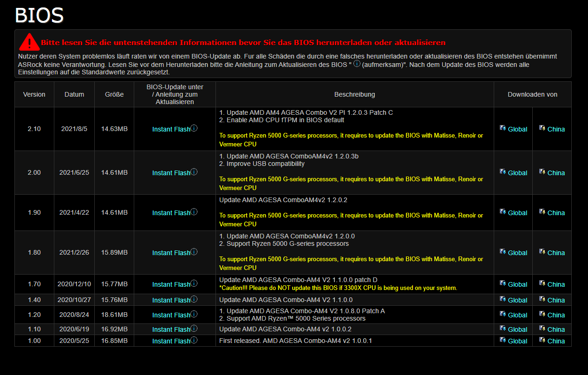Click 'Enable AMD CPU fTPM' description line
Viewport: 588px width, 375px height.
tap(281, 120)
